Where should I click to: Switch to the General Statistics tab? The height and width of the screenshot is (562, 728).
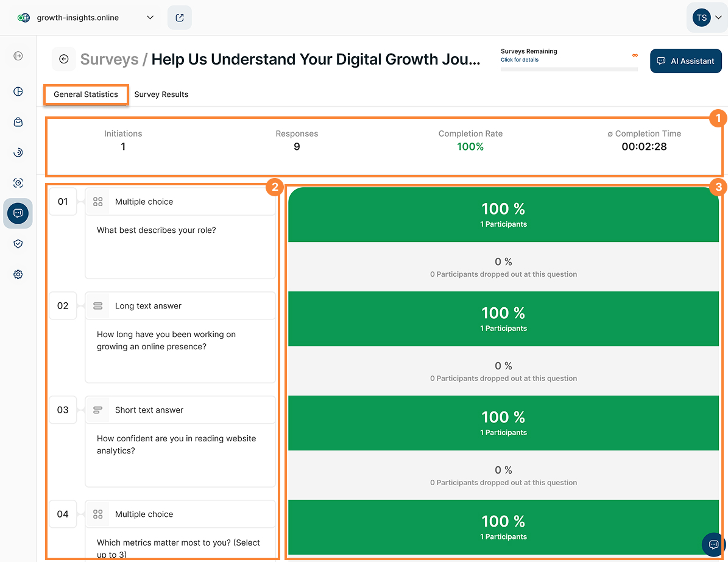coord(86,94)
